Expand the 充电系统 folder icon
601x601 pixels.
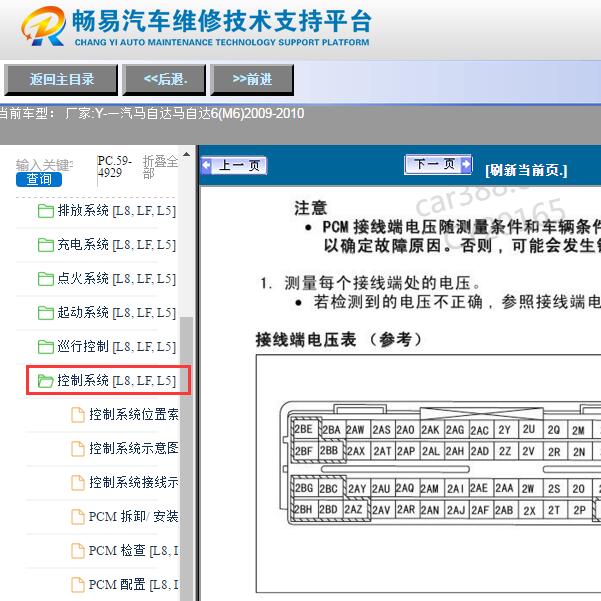tap(46, 245)
